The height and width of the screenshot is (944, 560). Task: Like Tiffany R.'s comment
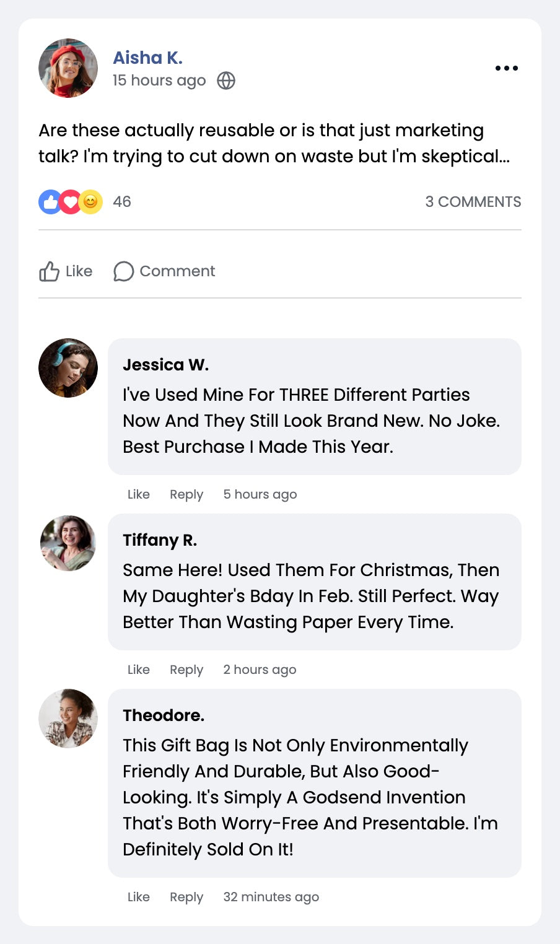coord(139,670)
